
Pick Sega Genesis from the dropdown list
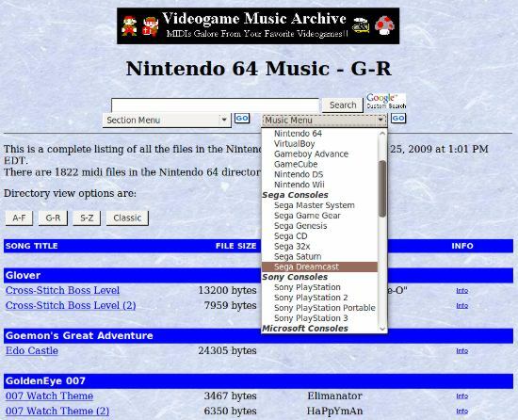tap(300, 226)
